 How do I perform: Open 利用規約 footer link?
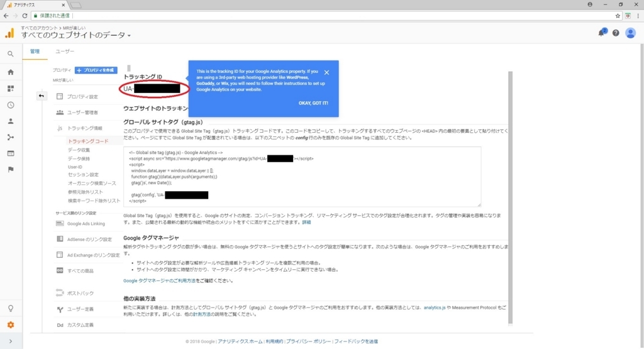click(274, 341)
